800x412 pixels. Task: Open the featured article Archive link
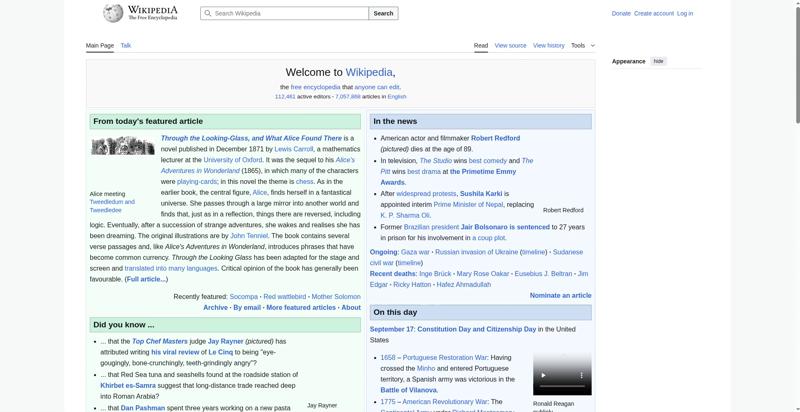pyautogui.click(x=215, y=307)
